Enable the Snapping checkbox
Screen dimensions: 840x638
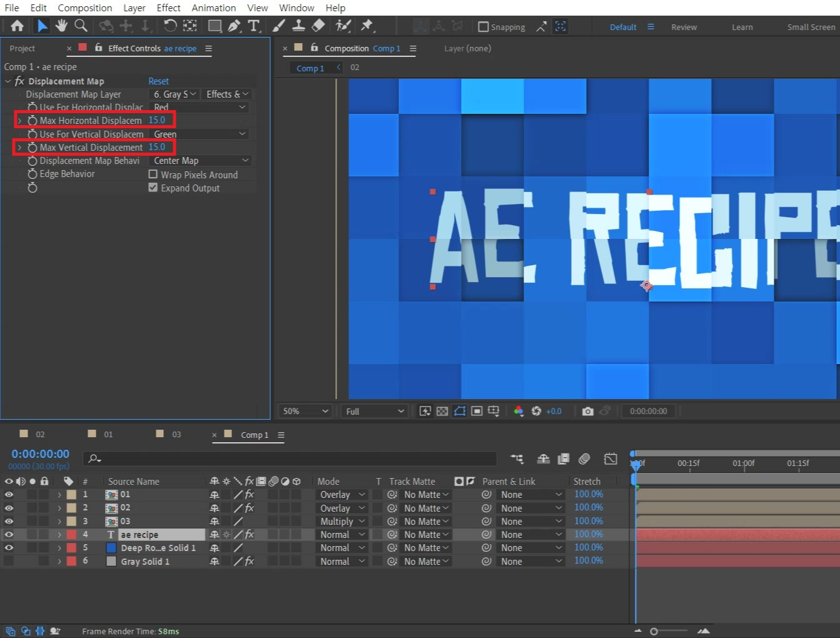coord(483,27)
